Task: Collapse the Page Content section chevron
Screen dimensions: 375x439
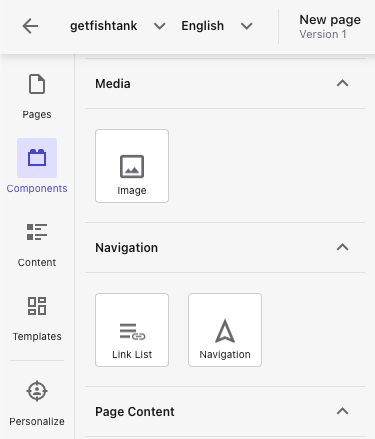Action: (x=342, y=411)
